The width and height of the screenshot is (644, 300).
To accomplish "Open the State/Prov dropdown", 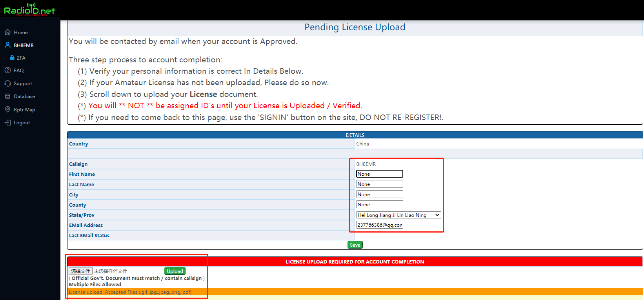I will click(x=398, y=215).
